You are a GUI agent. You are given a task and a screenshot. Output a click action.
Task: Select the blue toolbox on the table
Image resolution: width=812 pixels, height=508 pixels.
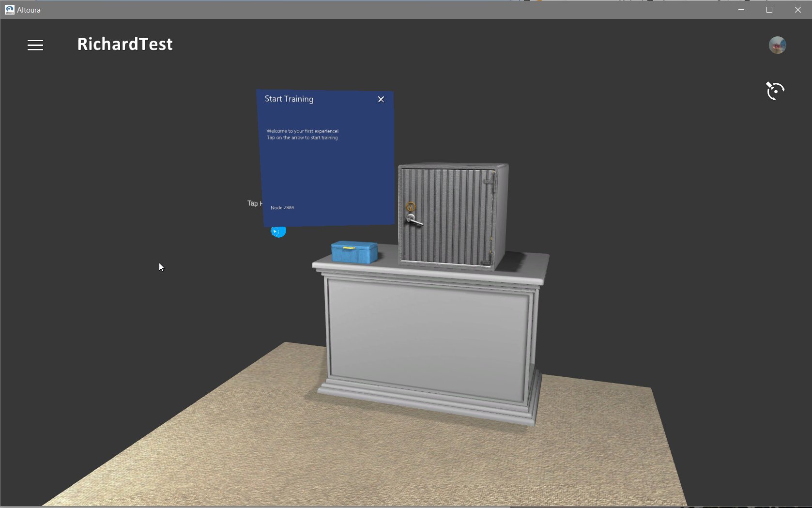pyautogui.click(x=354, y=252)
